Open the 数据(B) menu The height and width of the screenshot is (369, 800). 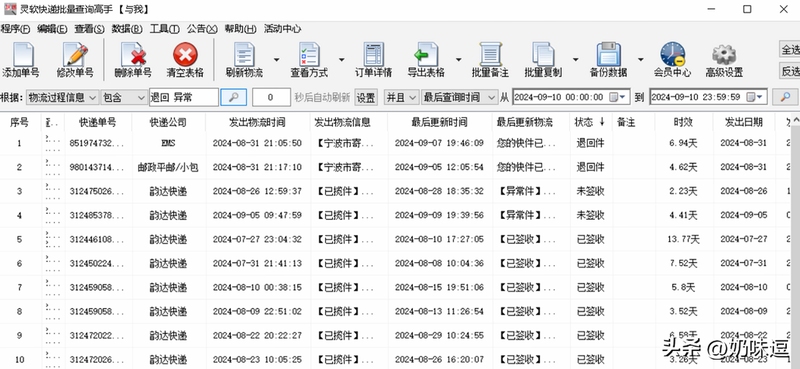(x=127, y=29)
